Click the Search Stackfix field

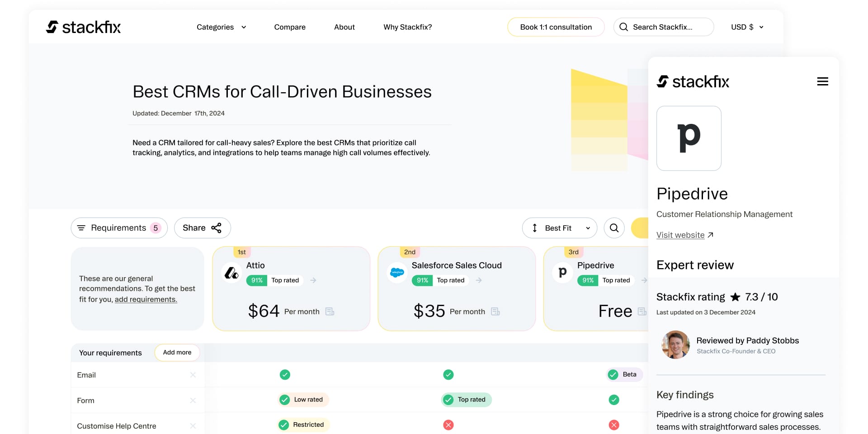click(664, 27)
